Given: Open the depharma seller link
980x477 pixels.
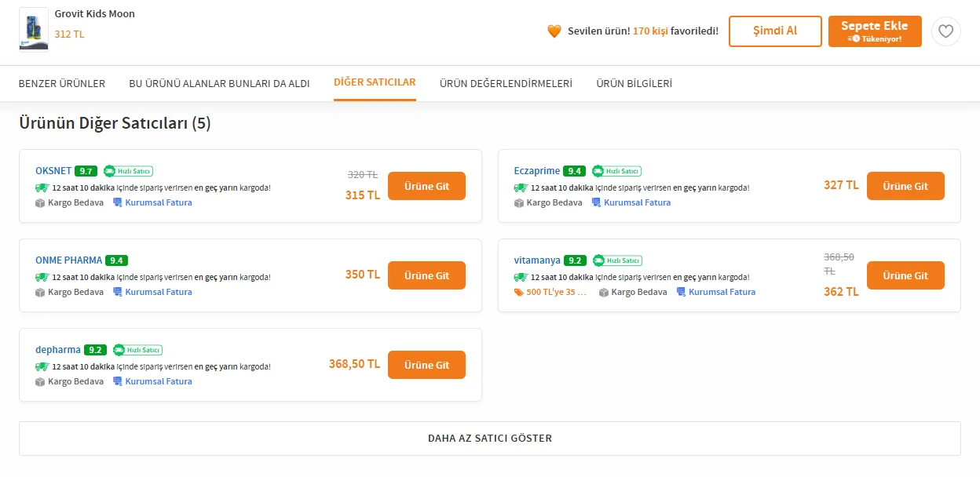Looking at the screenshot, I should [x=58, y=350].
